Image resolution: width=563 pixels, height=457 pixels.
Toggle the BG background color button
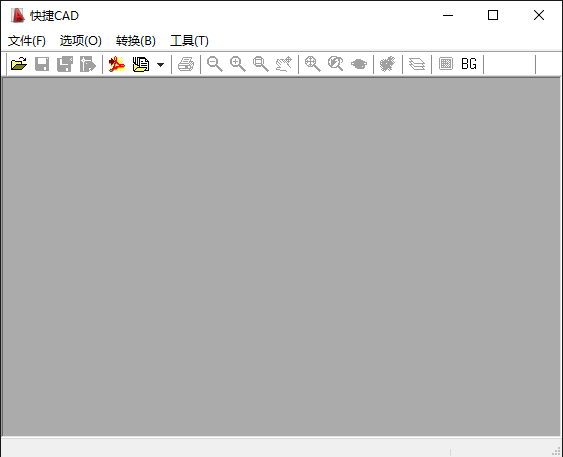[469, 64]
